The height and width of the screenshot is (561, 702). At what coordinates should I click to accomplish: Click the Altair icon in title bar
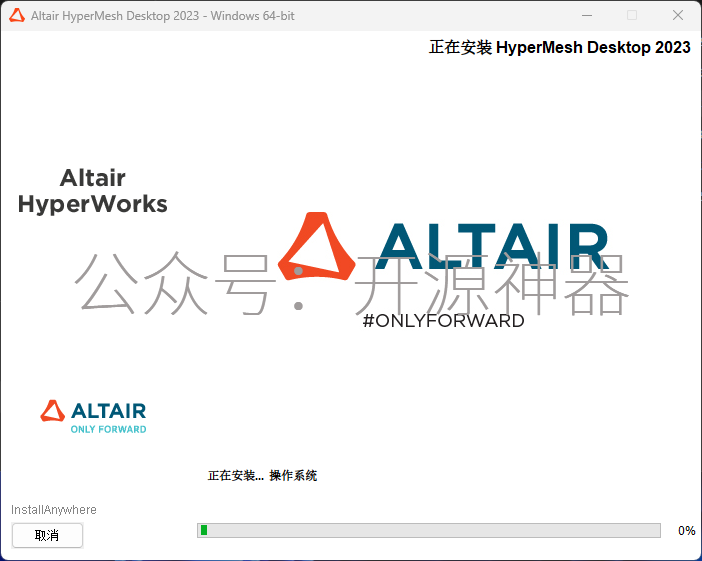pos(17,16)
